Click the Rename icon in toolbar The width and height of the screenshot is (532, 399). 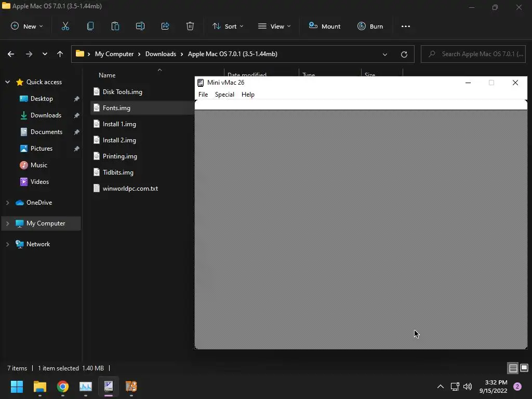[x=140, y=26]
